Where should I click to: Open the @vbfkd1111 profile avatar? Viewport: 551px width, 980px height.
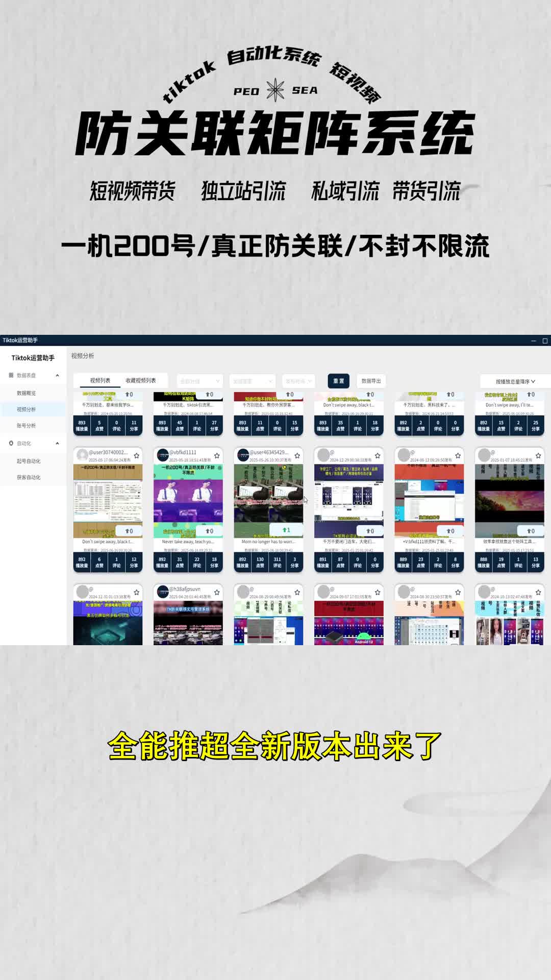[163, 455]
